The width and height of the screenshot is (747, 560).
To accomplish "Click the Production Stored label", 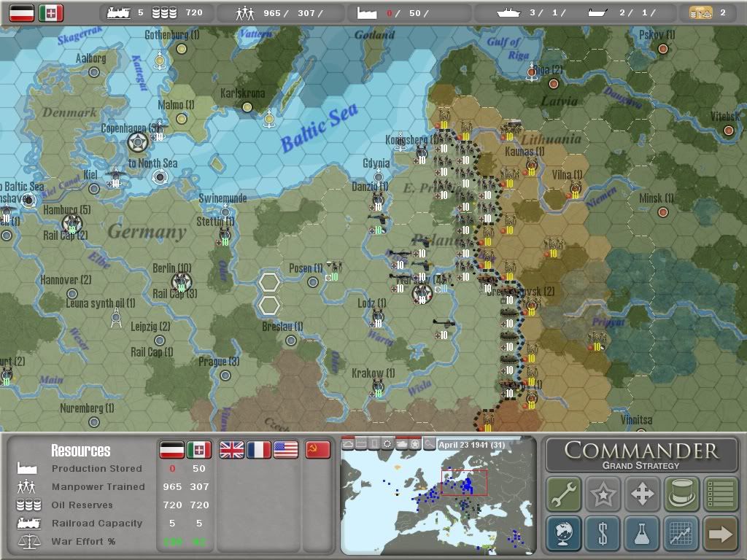I will coord(97,469).
